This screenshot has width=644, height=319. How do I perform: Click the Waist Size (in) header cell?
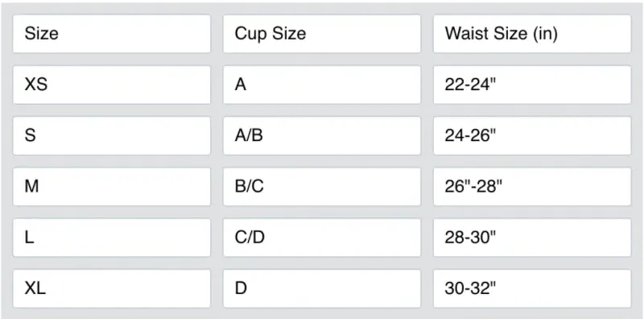click(x=532, y=34)
